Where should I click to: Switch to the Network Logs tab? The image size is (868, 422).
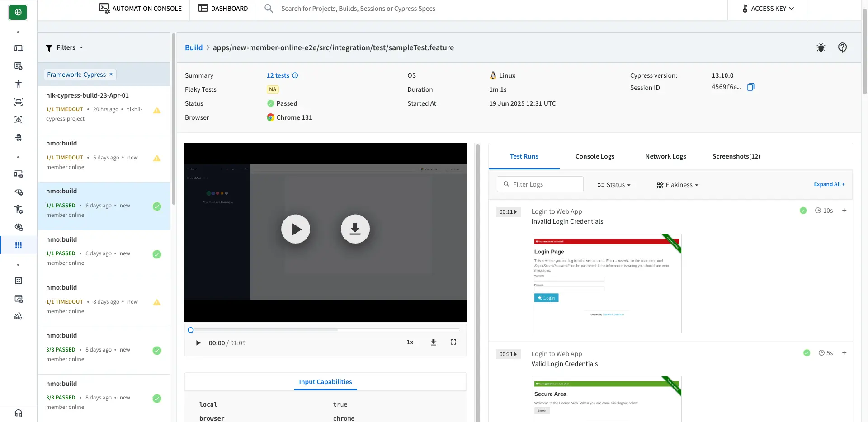(x=665, y=156)
